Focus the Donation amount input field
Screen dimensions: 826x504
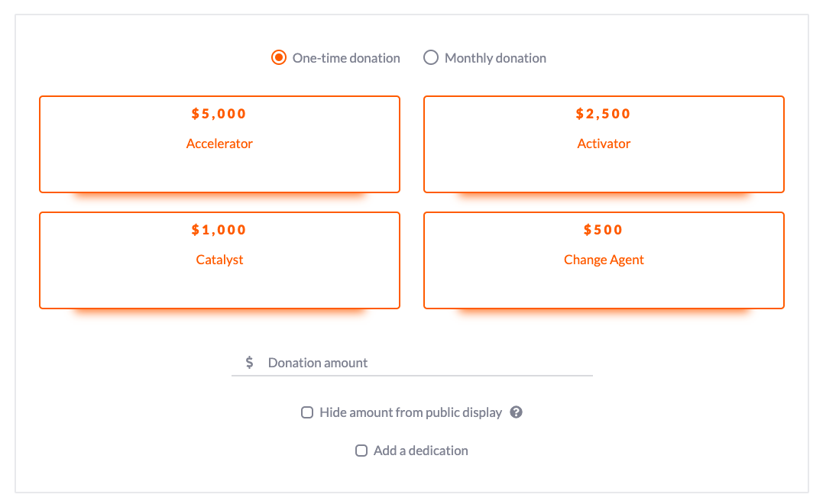pyautogui.click(x=412, y=362)
